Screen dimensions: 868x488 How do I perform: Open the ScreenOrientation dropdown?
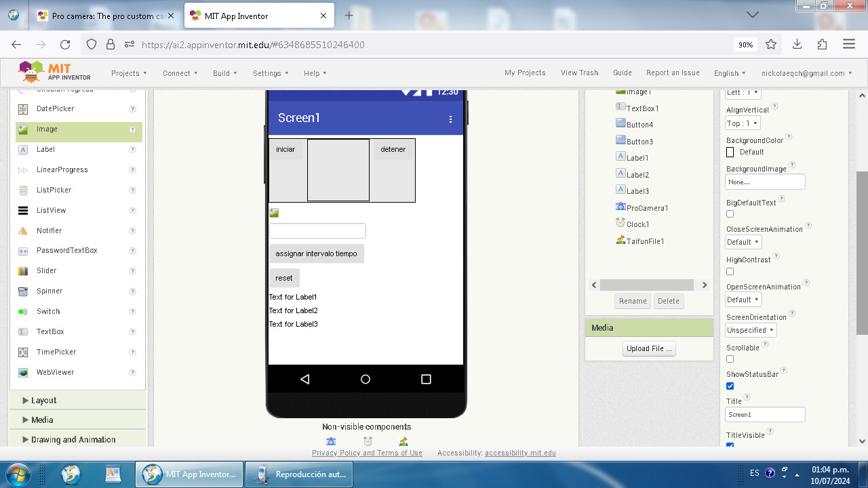click(750, 330)
